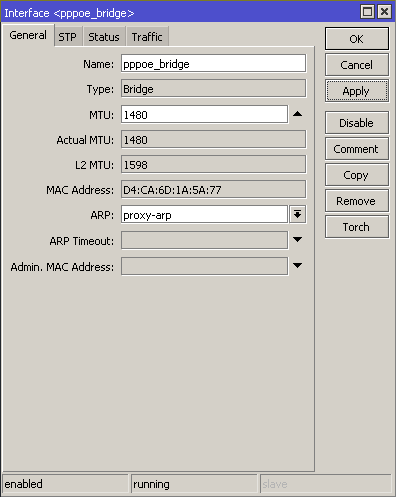Image resolution: width=396 pixels, height=497 pixels.
Task: Apply the interface settings
Action: pos(357,91)
